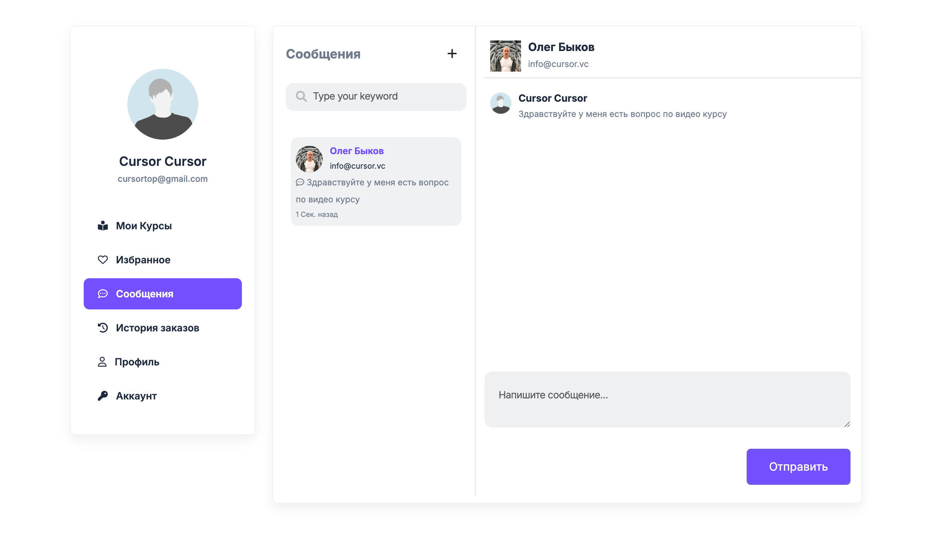Image resolution: width=930 pixels, height=560 pixels.
Task: Click small Cursor Cursor avatar in chat message
Action: click(x=500, y=103)
